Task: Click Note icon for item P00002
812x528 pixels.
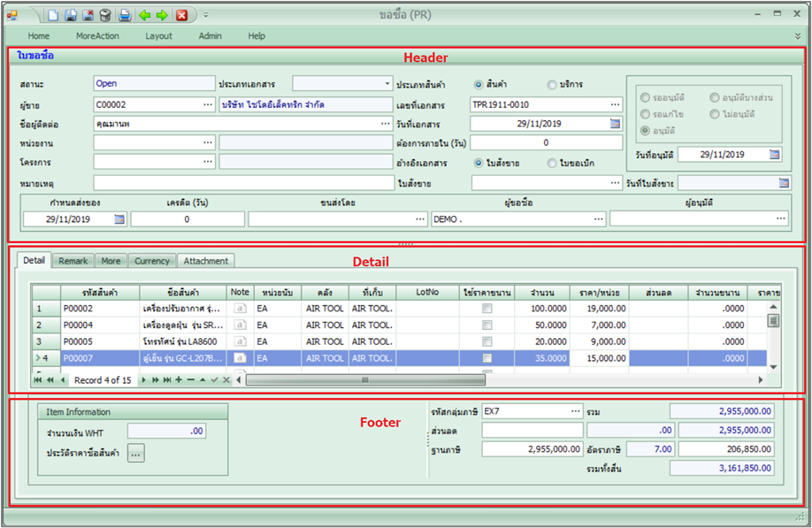Action: click(240, 309)
